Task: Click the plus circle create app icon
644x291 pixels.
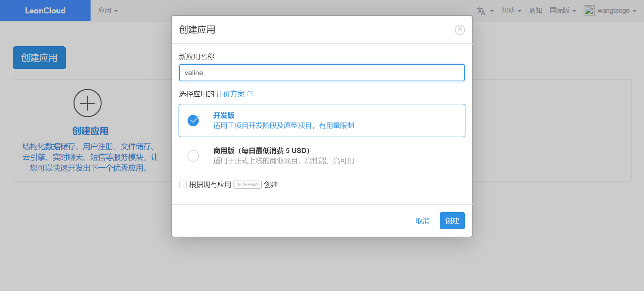Action: (88, 103)
